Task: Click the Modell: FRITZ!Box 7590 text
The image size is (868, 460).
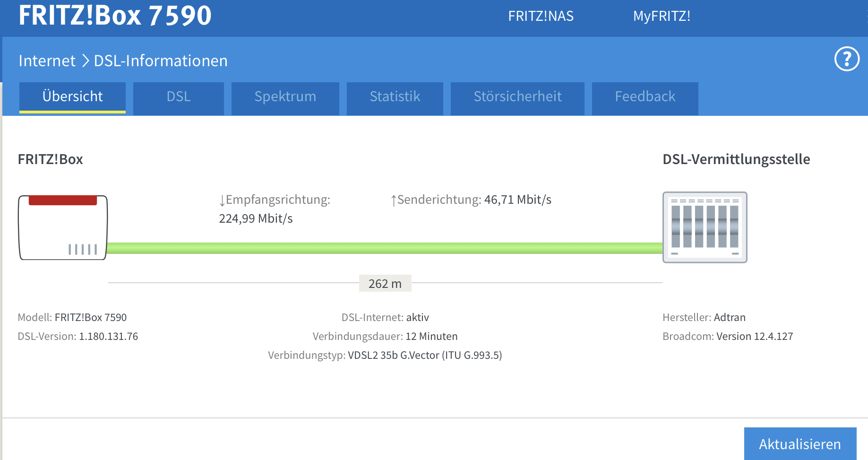Action: 72,317
